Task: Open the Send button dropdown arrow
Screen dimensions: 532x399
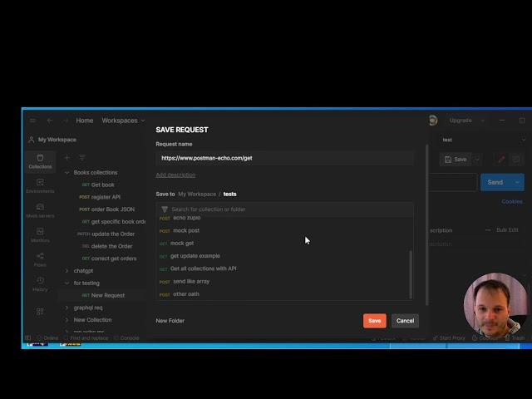Action: tap(517, 182)
